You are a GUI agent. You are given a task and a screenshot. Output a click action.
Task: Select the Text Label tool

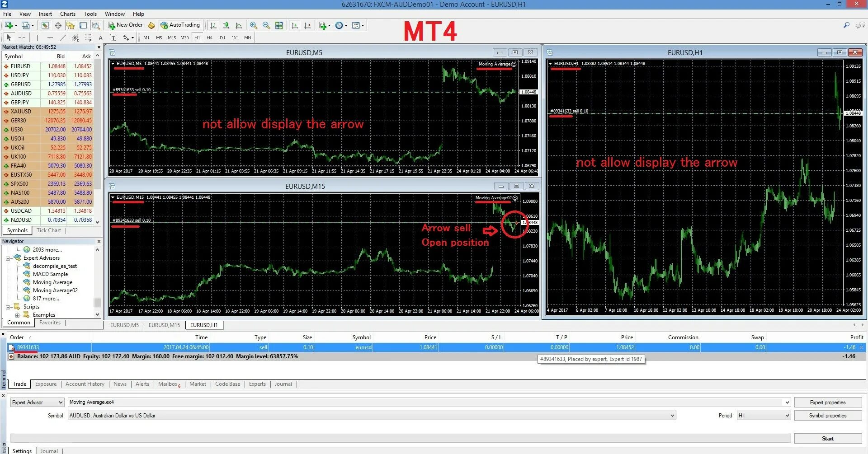[113, 37]
